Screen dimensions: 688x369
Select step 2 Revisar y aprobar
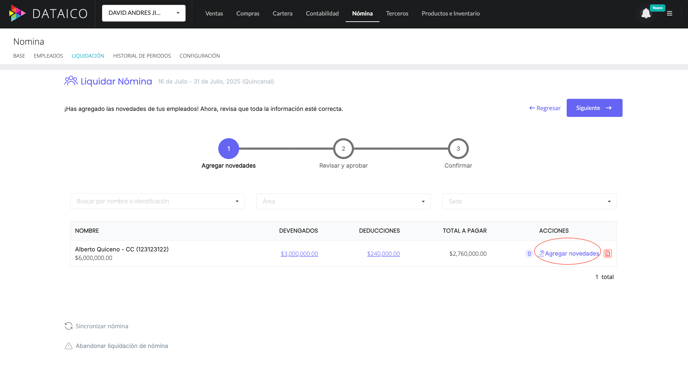coord(343,149)
